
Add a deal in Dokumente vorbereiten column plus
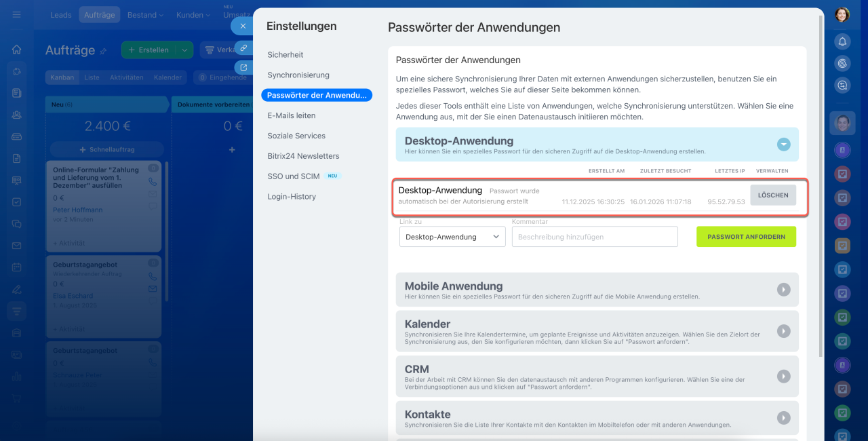232,149
